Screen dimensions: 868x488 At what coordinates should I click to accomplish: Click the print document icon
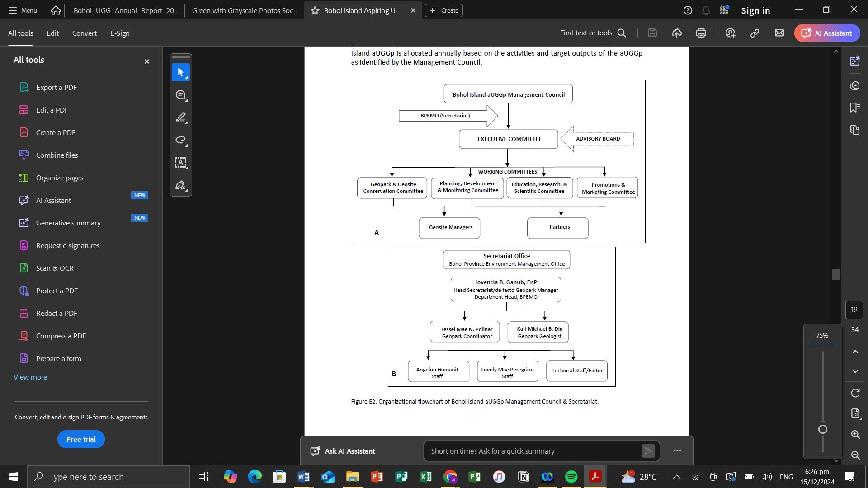(x=701, y=33)
